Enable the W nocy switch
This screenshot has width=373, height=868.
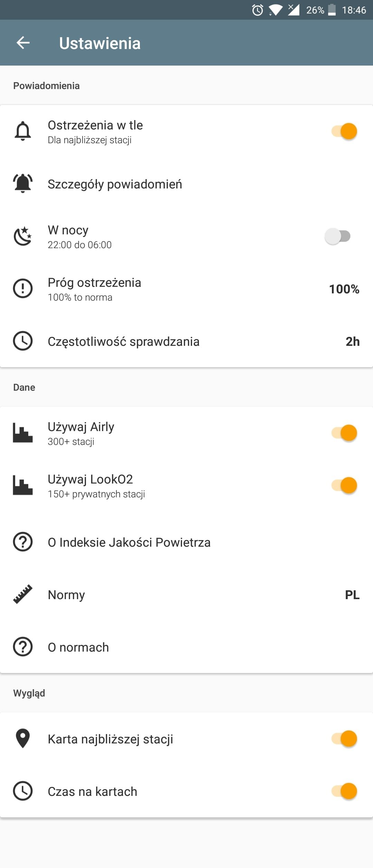point(338,236)
